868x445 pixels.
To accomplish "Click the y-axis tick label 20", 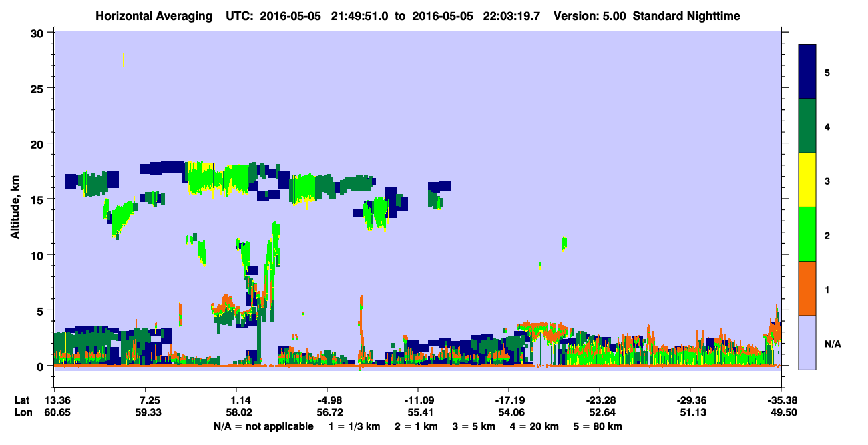I will pyautogui.click(x=39, y=143).
